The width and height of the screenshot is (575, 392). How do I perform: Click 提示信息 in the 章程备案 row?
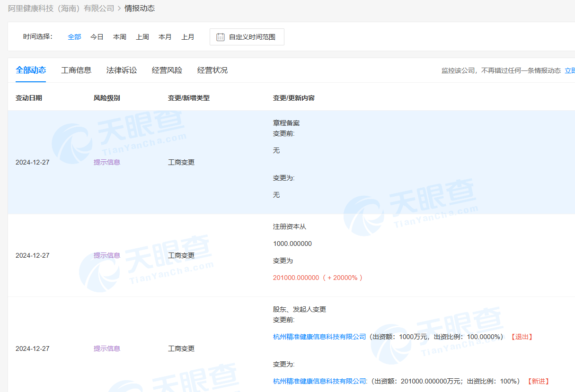[107, 162]
